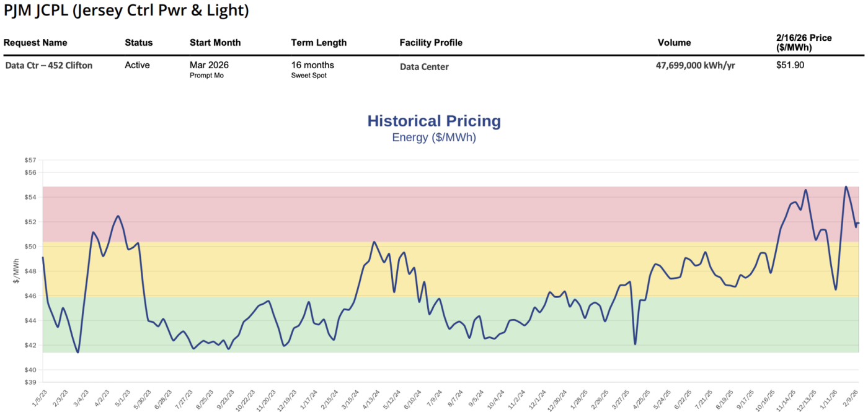Select the 'Start Month' column header
Screen dimensions: 868x412
click(215, 43)
